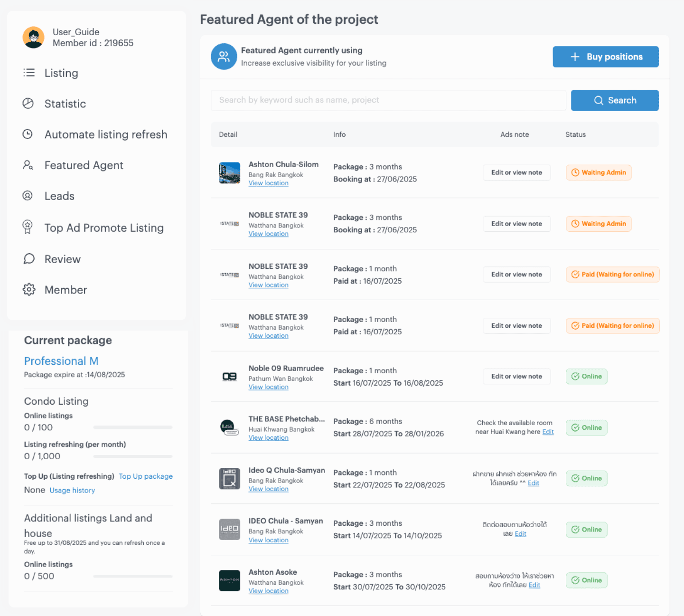Viewport: 684px width, 616px height.
Task: Click the Noble 09 Ruamrudee logo
Action: point(229,377)
